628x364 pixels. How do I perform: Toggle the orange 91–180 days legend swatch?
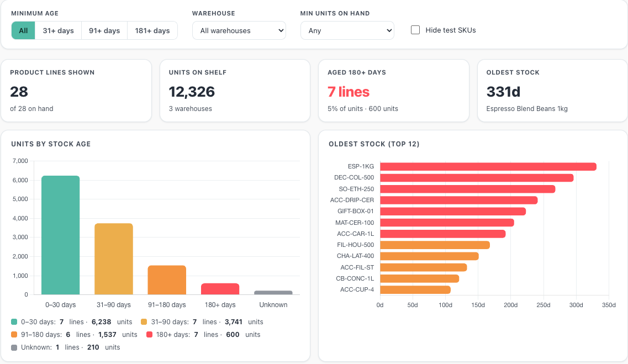14,335
